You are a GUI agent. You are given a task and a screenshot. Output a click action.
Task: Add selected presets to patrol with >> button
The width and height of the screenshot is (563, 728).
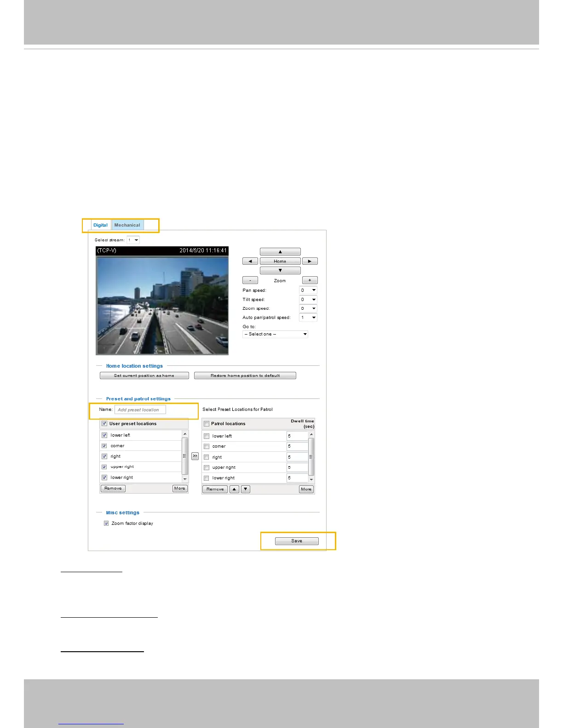[195, 456]
